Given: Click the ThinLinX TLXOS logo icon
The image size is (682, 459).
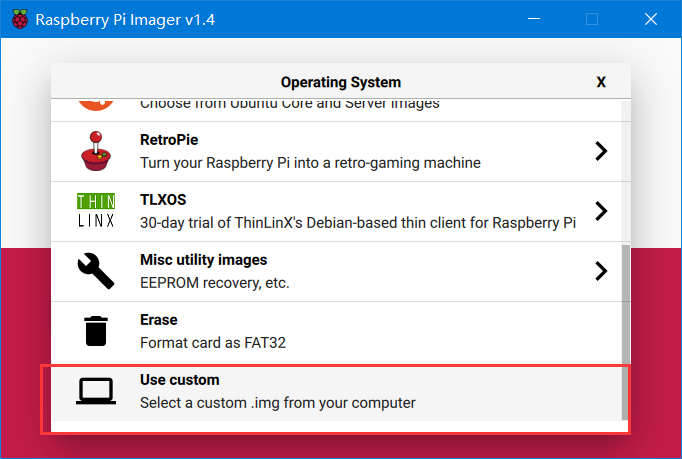Looking at the screenshot, I should (96, 211).
